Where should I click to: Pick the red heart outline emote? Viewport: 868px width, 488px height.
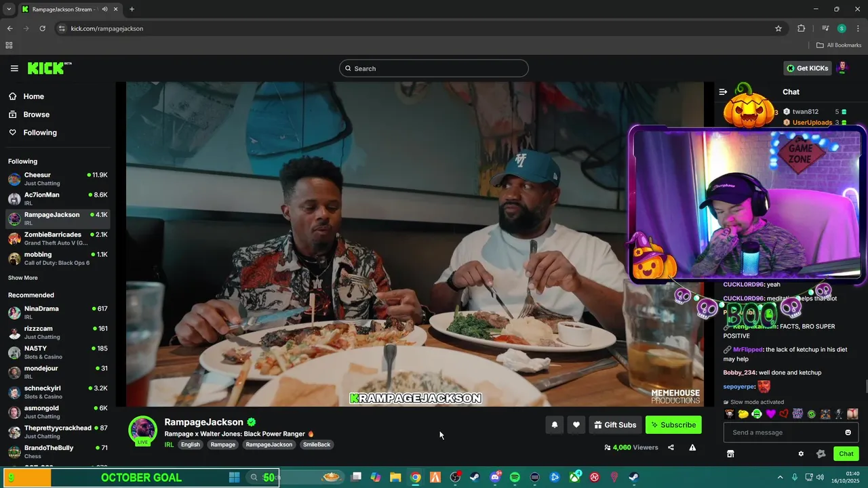coord(784,414)
